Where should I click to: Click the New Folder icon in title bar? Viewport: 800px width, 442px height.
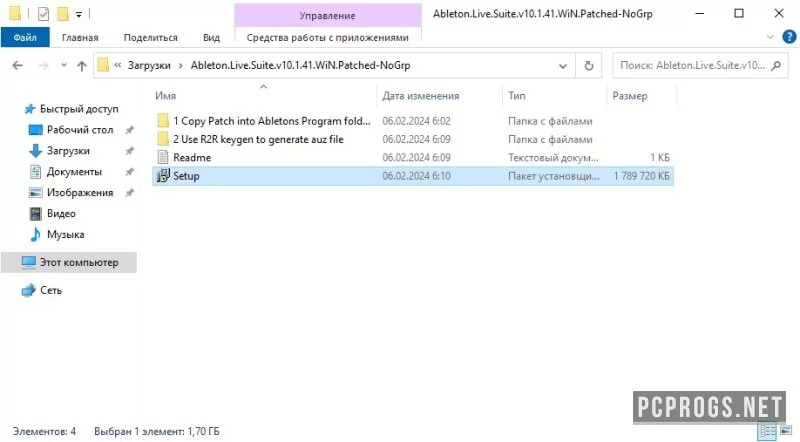click(x=63, y=14)
